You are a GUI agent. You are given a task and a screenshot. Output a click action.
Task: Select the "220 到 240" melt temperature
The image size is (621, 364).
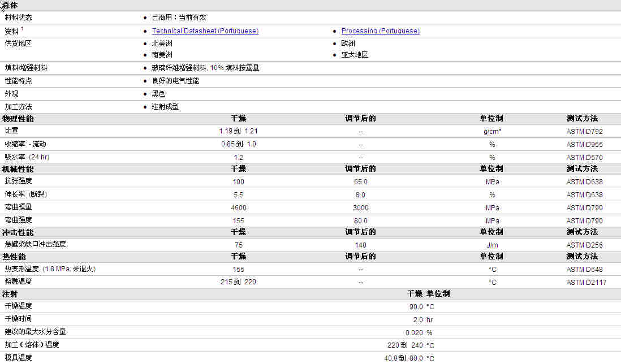(405, 345)
